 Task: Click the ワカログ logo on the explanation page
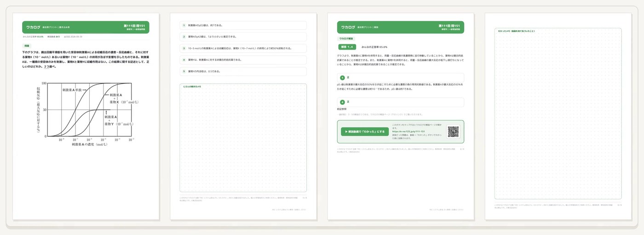(347, 28)
